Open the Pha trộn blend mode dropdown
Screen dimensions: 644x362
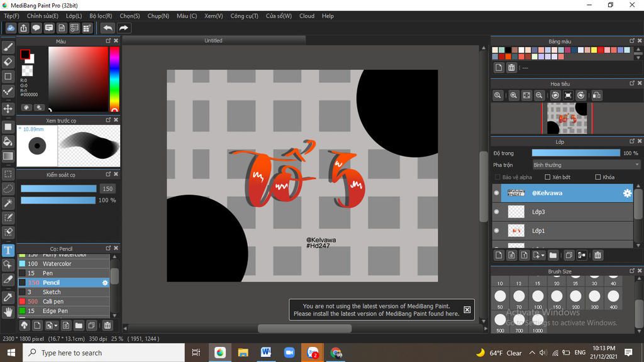586,165
